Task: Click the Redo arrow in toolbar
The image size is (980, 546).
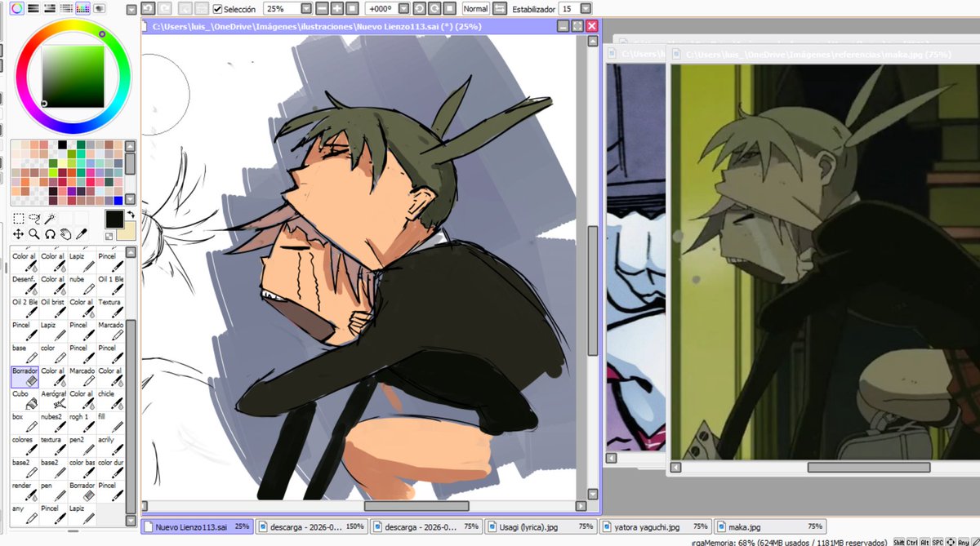Action: pos(164,8)
